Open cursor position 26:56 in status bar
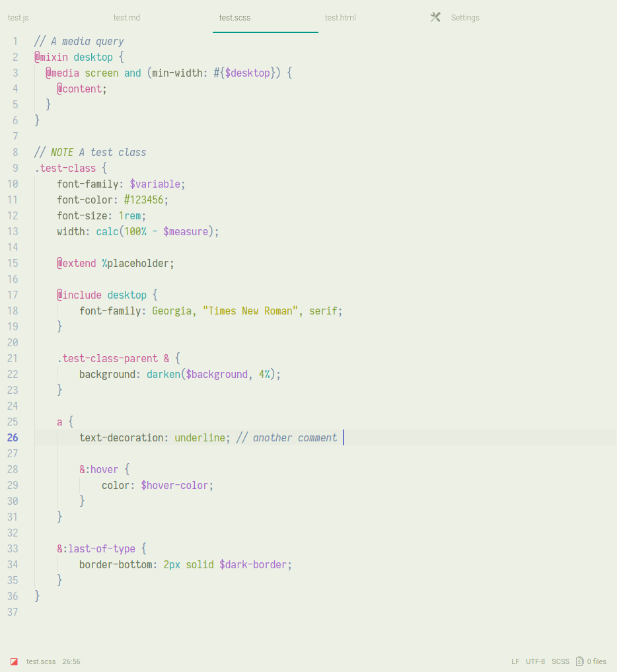Screen dimensions: 617x672 point(71,661)
